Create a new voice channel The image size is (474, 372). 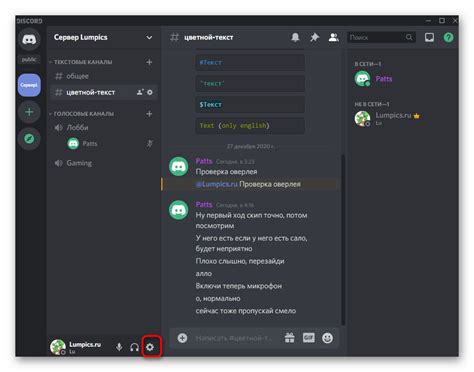point(149,114)
